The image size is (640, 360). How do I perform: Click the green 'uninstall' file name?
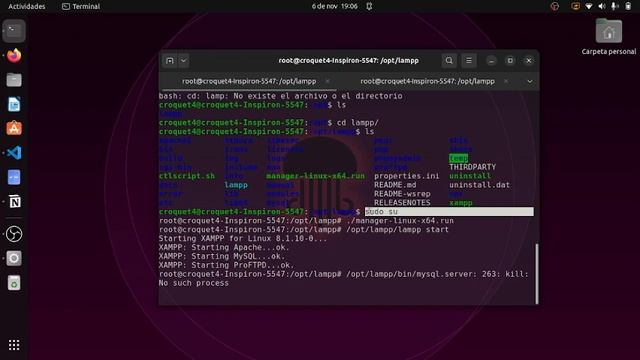click(x=470, y=176)
